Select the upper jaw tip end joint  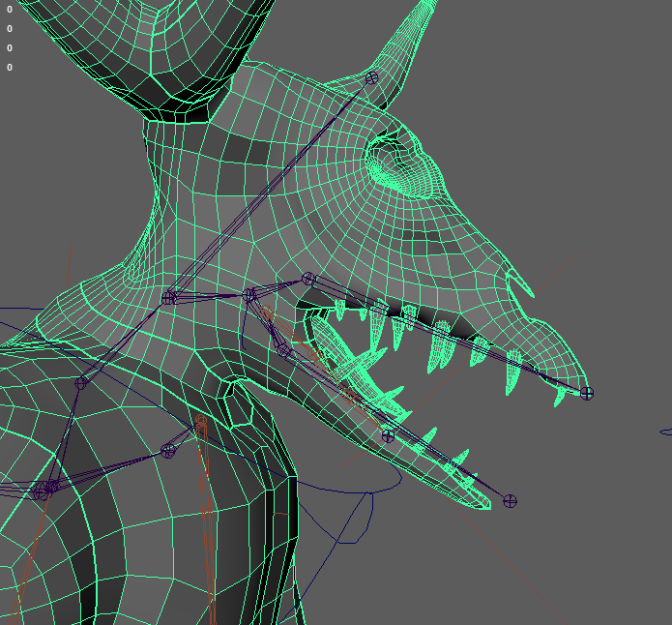coord(586,393)
